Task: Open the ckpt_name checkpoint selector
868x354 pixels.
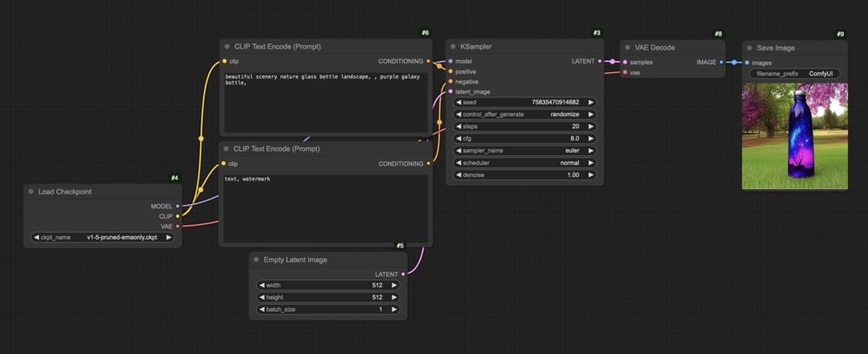Action: (x=103, y=237)
